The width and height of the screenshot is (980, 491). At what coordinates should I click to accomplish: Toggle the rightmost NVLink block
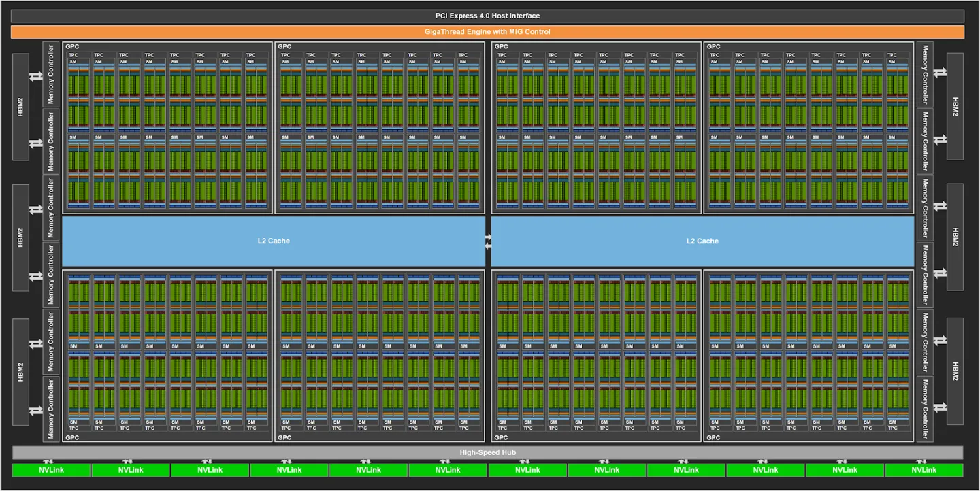pyautogui.click(x=924, y=470)
